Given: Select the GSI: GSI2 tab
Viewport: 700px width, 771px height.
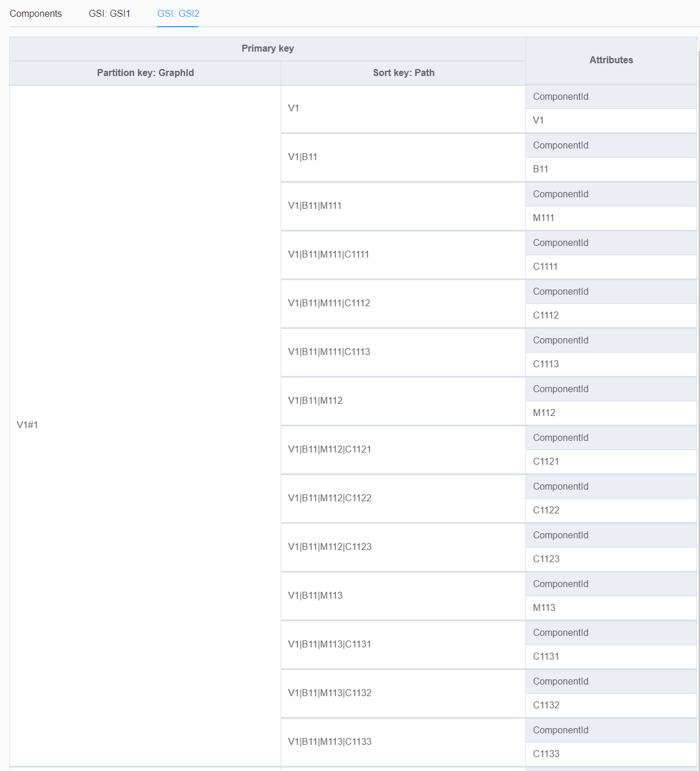Looking at the screenshot, I should pyautogui.click(x=177, y=13).
